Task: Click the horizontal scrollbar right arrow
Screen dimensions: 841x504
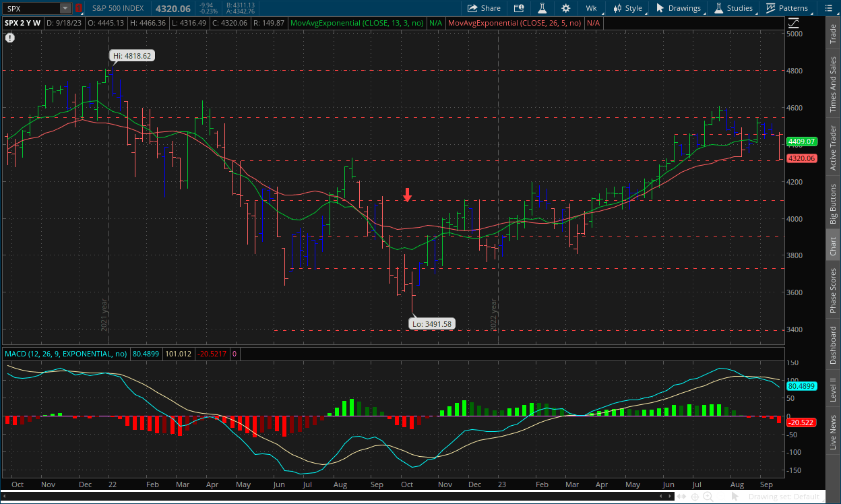Action: tap(668, 497)
